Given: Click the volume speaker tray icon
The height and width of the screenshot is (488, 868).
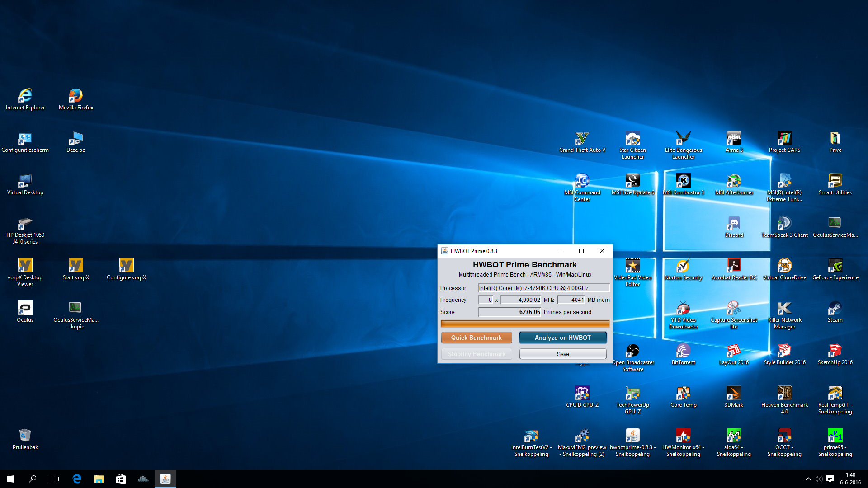Looking at the screenshot, I should pos(819,479).
